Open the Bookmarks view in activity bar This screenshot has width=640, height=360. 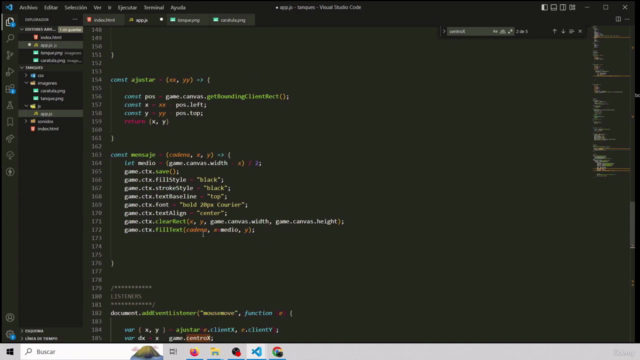click(10, 122)
